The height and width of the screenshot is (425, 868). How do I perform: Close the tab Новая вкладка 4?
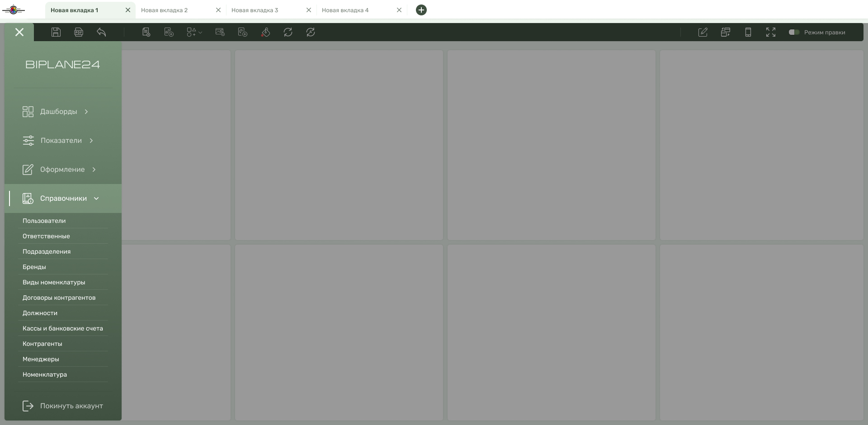pos(399,10)
